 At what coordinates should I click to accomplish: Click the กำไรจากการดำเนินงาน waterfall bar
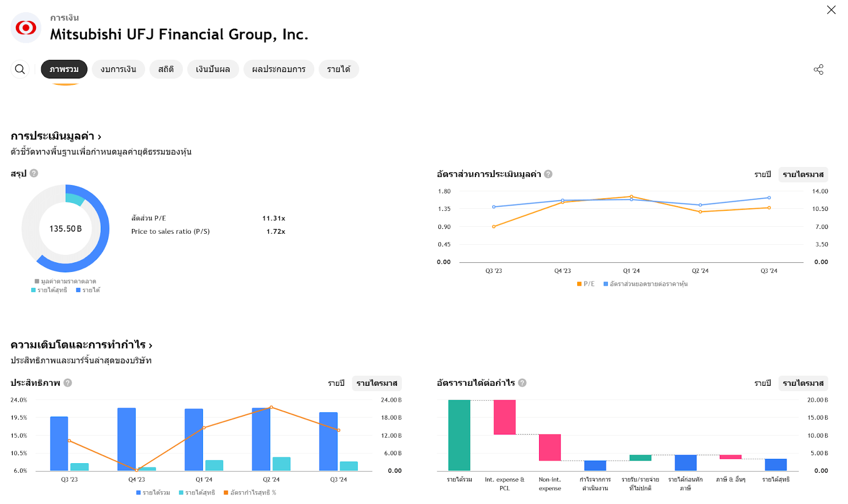click(x=595, y=466)
